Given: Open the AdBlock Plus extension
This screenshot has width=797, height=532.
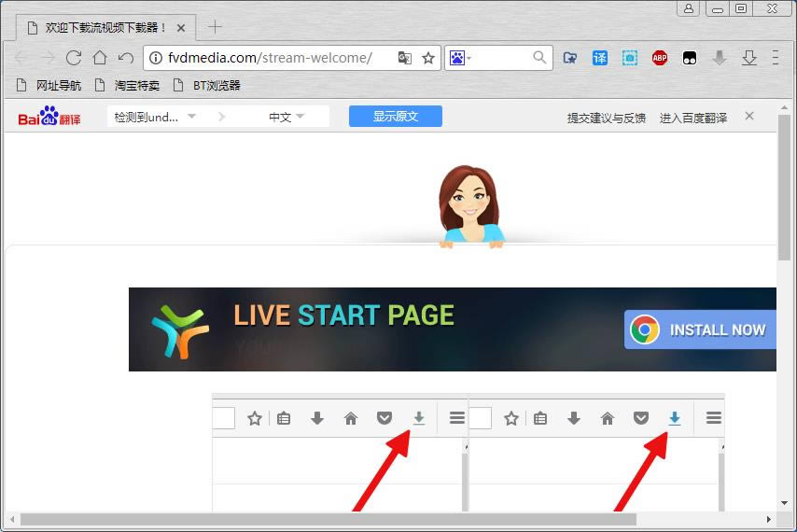Looking at the screenshot, I should point(660,58).
